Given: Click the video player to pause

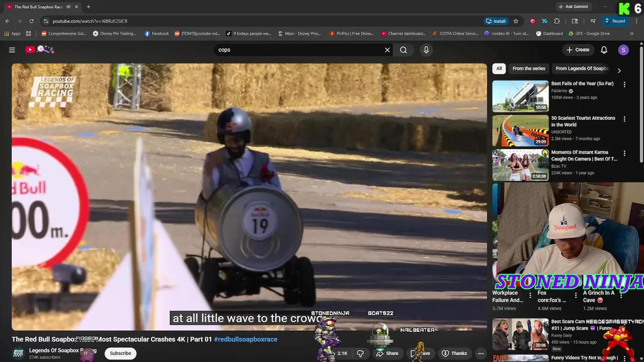Looking at the screenshot, I should 249,196.
